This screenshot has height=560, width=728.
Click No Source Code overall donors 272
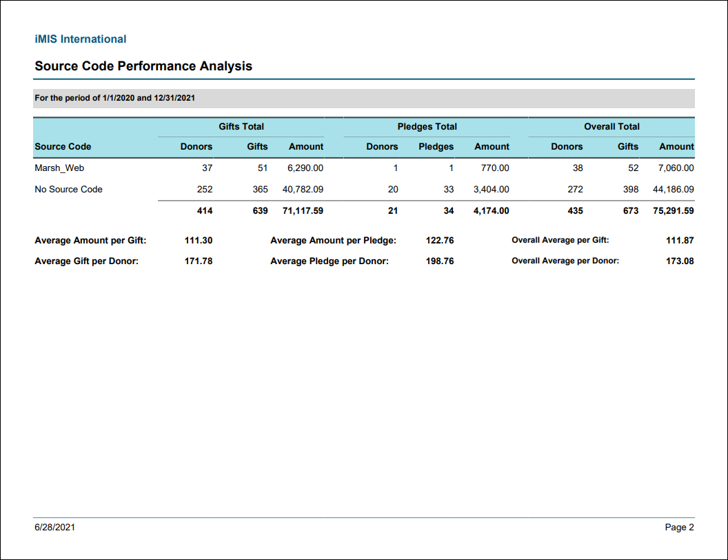click(575, 189)
